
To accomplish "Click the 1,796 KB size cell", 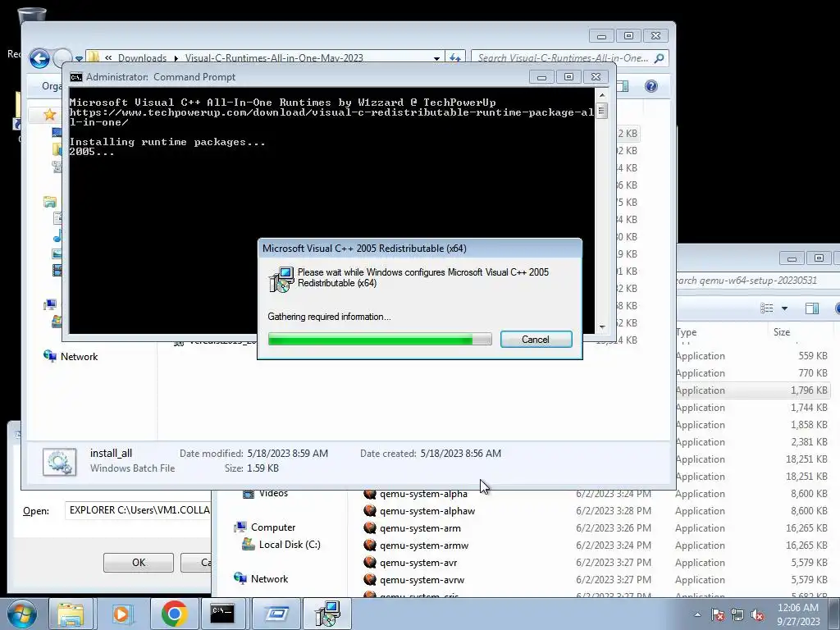I will 809,390.
